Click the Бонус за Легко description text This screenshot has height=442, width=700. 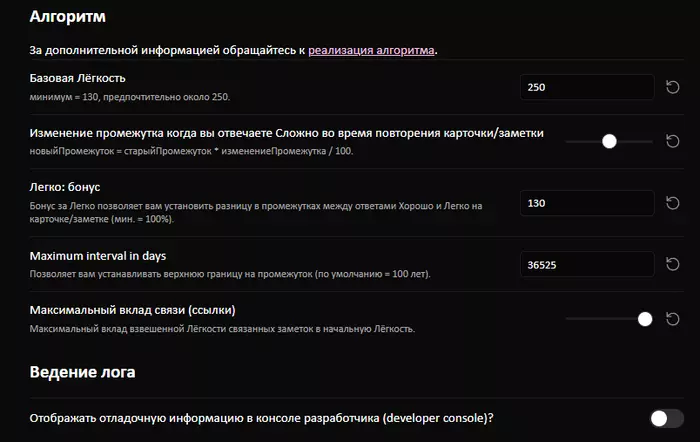(x=256, y=213)
